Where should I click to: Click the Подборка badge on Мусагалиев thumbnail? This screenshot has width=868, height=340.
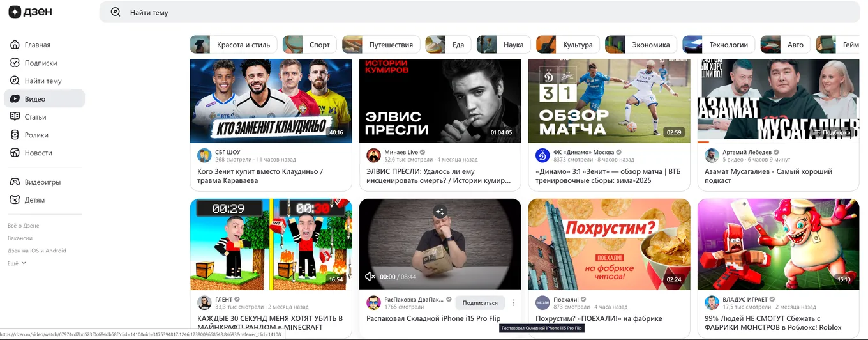tap(832, 132)
